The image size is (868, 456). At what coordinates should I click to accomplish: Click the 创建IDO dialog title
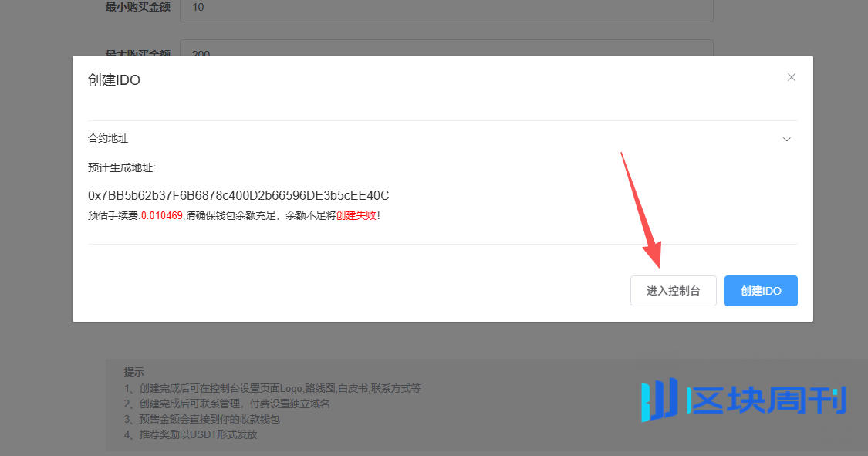point(114,80)
